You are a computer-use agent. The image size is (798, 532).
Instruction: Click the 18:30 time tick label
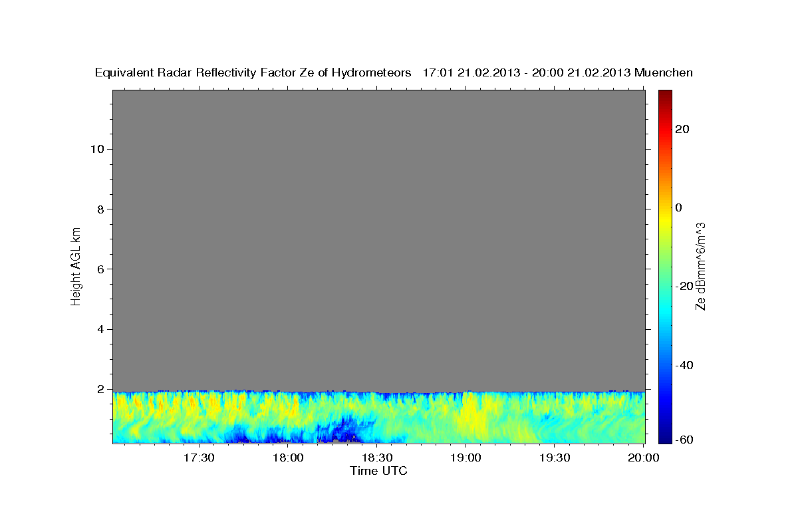[377, 458]
